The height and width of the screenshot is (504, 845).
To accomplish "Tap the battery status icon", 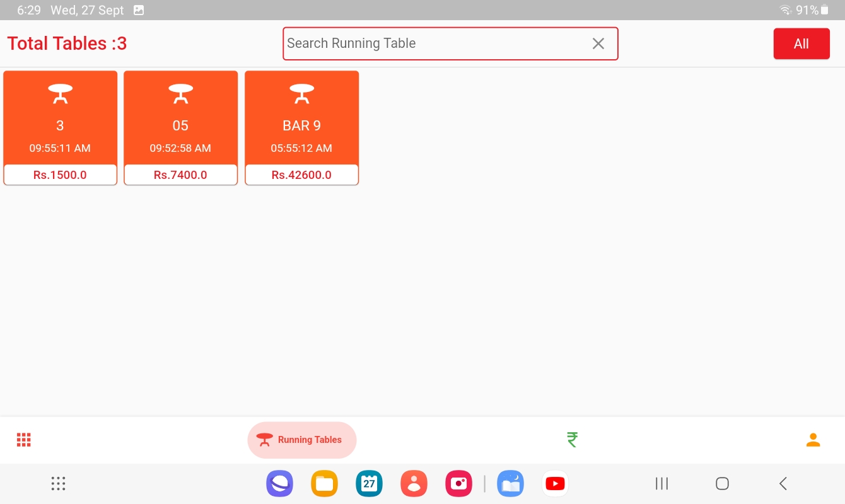I will click(825, 10).
